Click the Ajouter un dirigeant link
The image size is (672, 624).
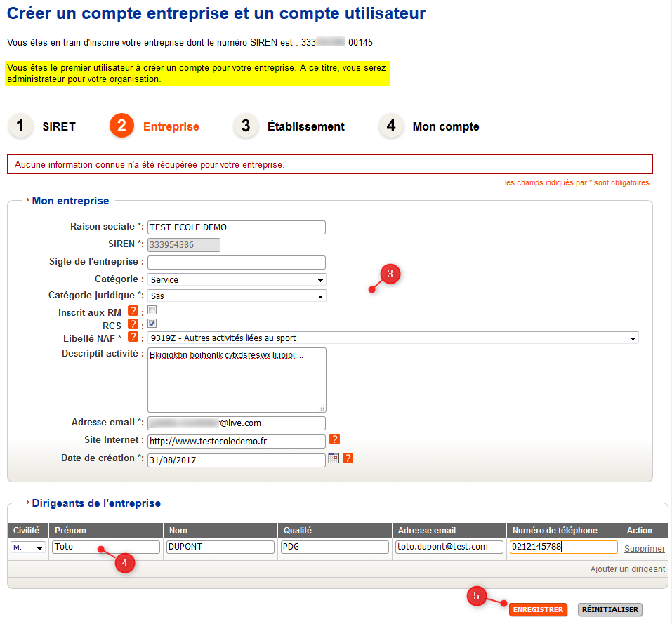[x=627, y=569]
